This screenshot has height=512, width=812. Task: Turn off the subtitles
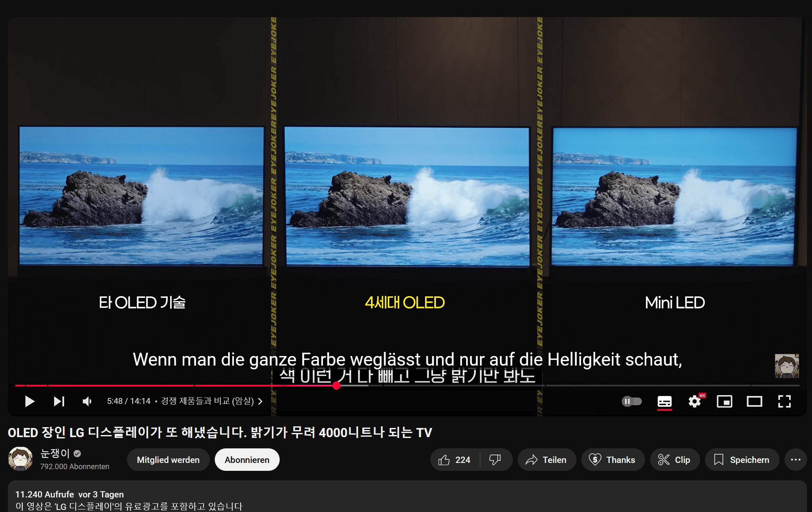point(665,401)
